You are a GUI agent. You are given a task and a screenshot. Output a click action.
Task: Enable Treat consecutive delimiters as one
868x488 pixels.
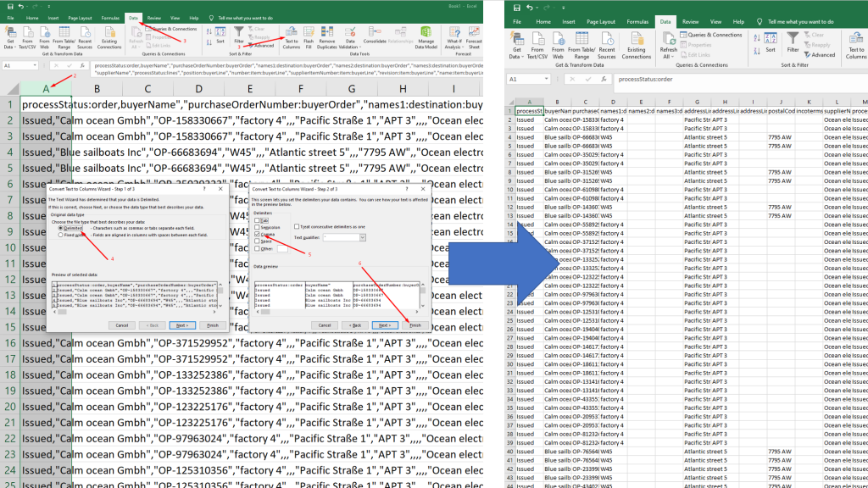297,226
